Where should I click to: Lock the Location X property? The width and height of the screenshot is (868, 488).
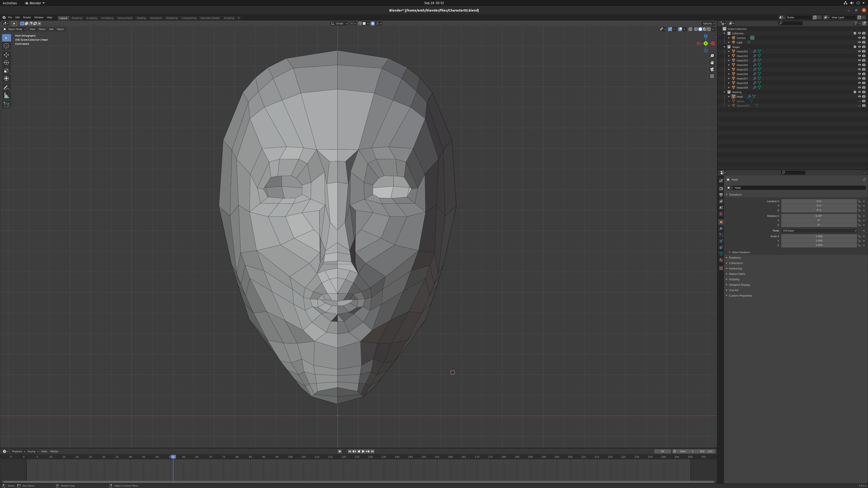click(860, 201)
